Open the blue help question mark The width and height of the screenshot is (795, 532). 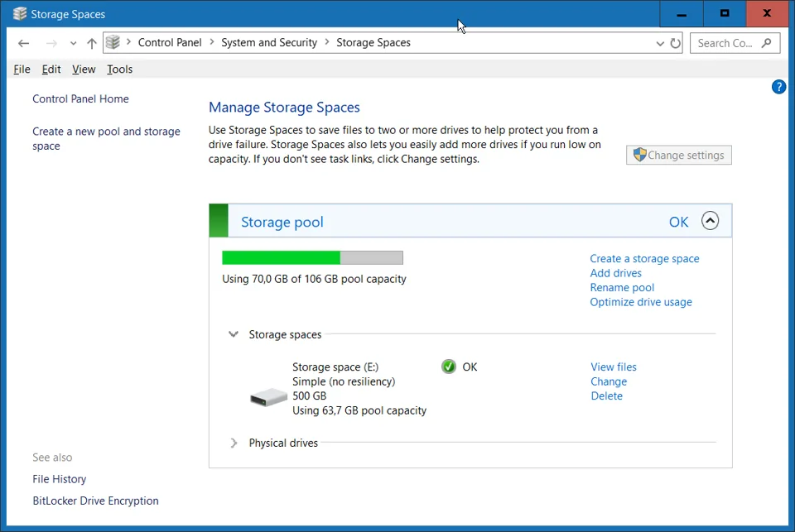778,87
